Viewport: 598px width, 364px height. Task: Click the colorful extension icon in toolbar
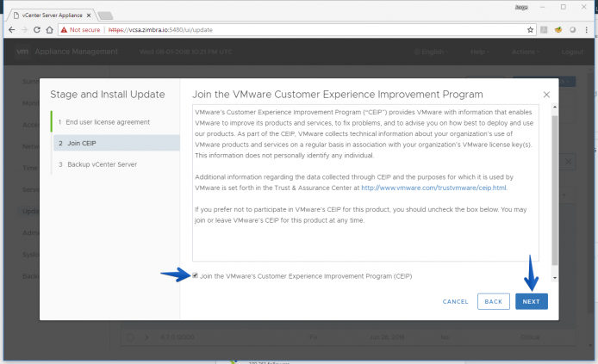(x=558, y=30)
